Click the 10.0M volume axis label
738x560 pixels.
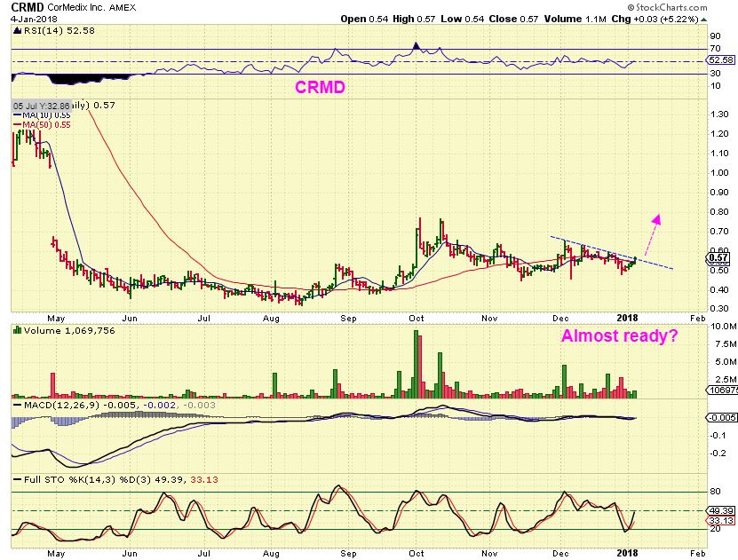point(724,327)
